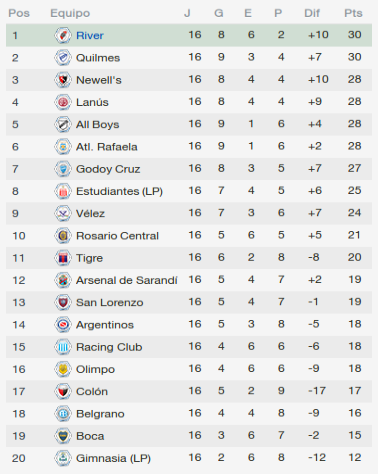
Task: Click the Equipo column header
Action: (x=70, y=13)
